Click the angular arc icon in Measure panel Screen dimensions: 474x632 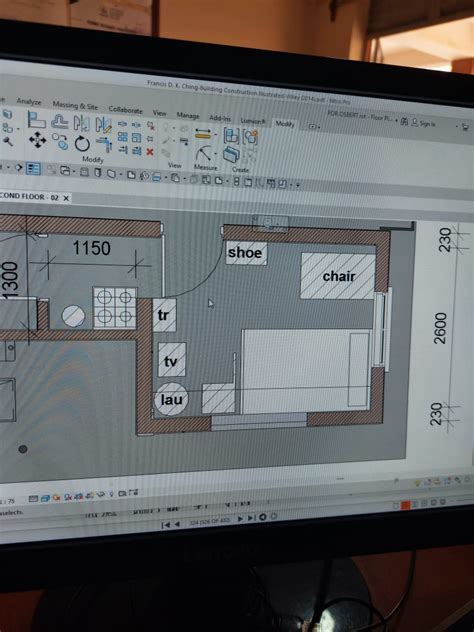204,153
